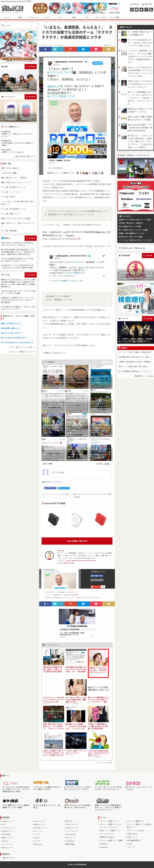The image size is (154, 868).
Task: Click the 検索順位 Shinobi advertisement
Action: click(135, 298)
